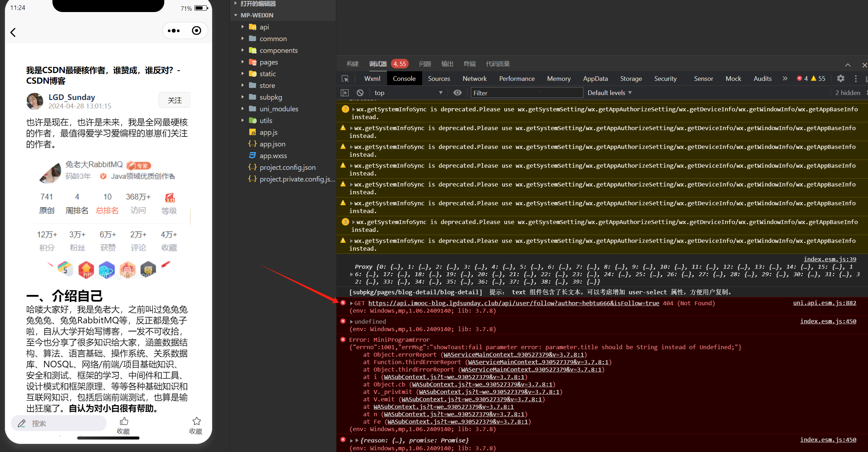Toggle the eye live expression icon
Image resolution: width=868 pixels, height=452 pixels.
point(458,93)
